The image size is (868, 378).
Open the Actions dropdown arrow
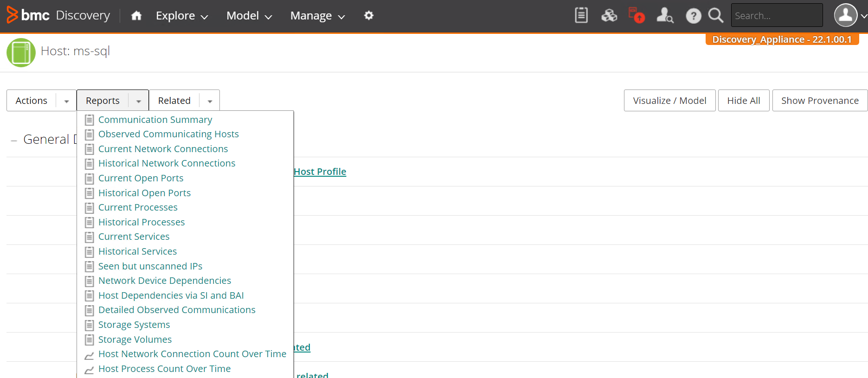(x=66, y=101)
